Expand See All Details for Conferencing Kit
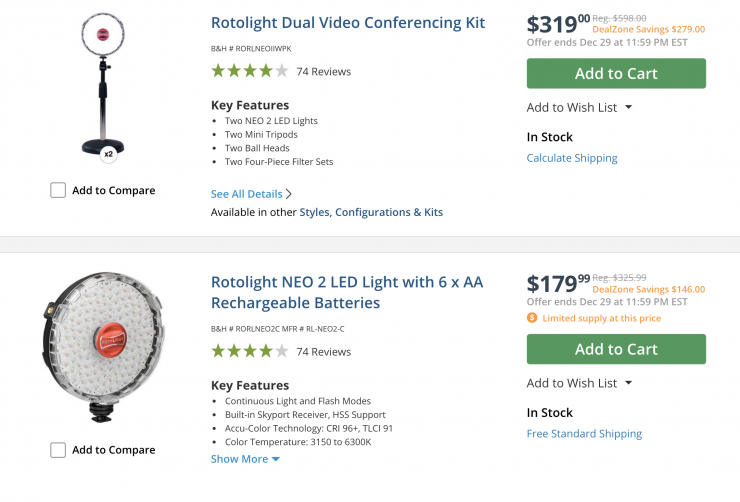Viewport: 740px width, 502px height. (251, 194)
